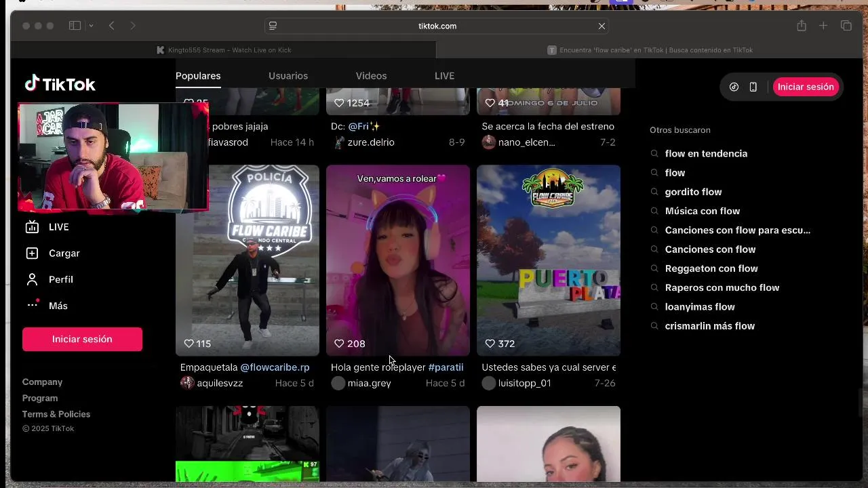Viewport: 868px width, 488px height.
Task: Click the sidebar Iniciar sesión button
Action: click(82, 339)
